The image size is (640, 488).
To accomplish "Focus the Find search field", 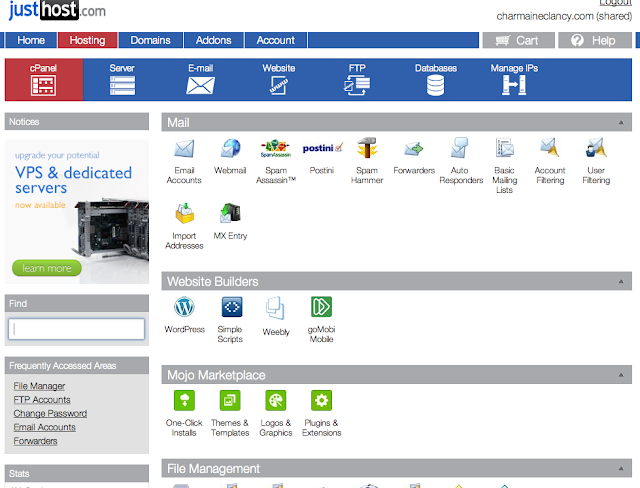I will tap(76, 329).
